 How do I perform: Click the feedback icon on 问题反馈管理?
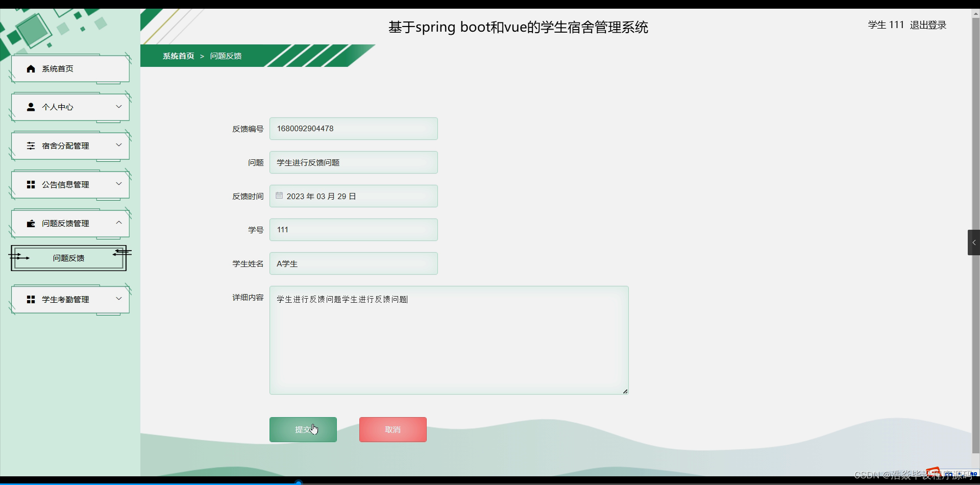[x=31, y=223]
